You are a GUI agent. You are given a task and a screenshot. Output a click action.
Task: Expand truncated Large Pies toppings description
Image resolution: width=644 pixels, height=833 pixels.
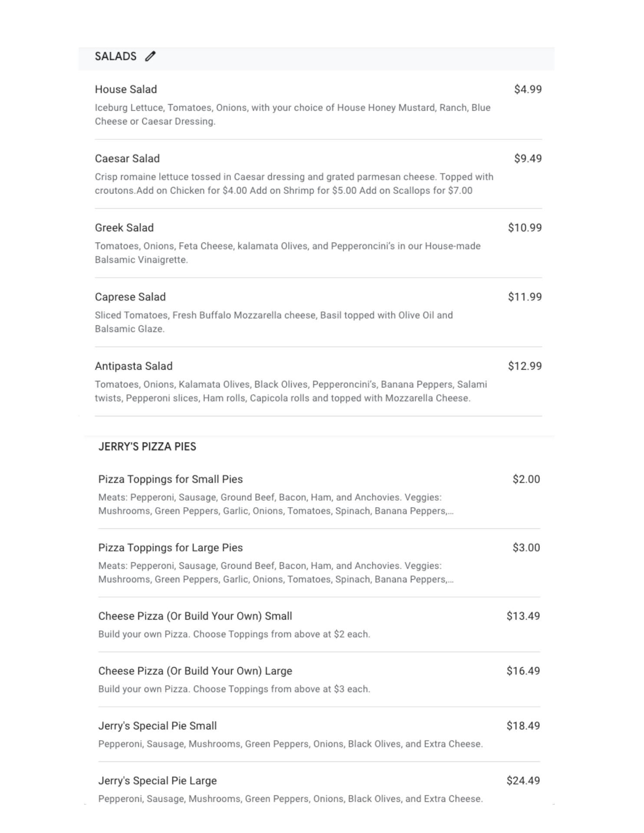coord(451,580)
